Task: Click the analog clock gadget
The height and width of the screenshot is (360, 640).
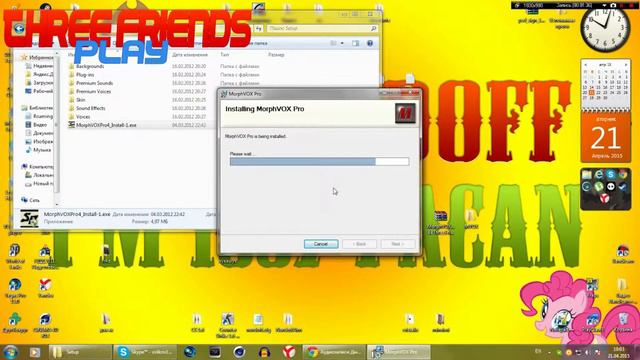Action: pos(605,28)
